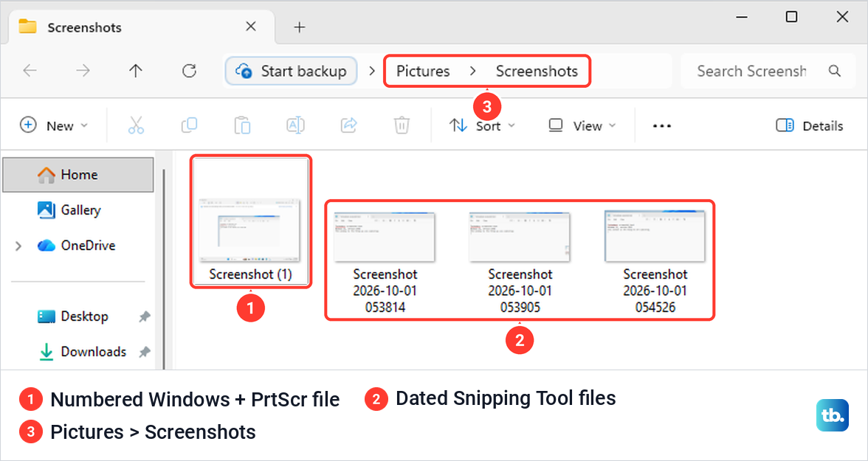Click the Paste clipboard icon
The height and width of the screenshot is (461, 868).
tap(242, 125)
